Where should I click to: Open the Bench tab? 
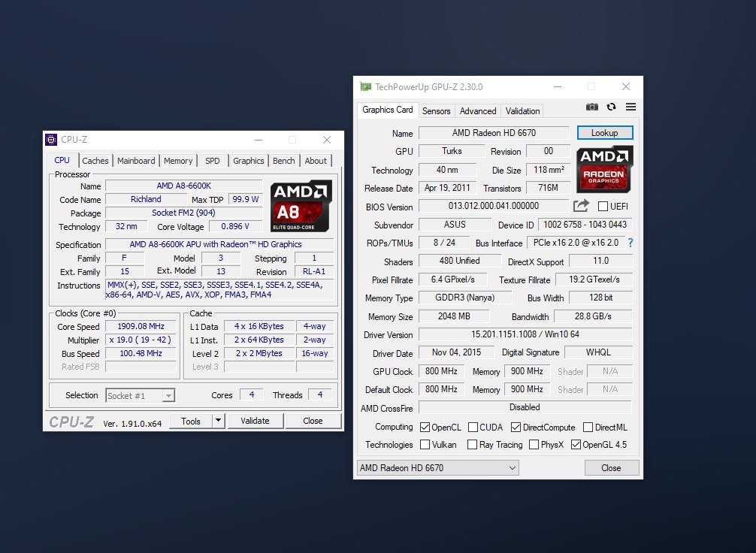[x=283, y=161]
